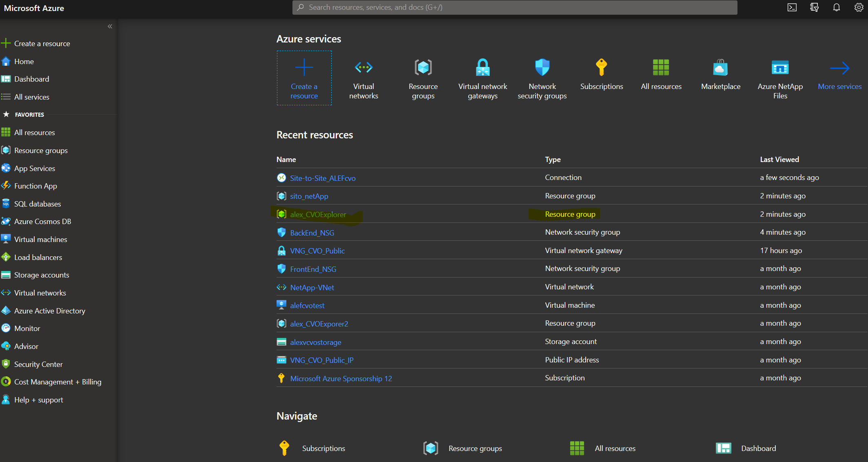Click the search resources input field
The width and height of the screenshot is (868, 462).
pyautogui.click(x=515, y=7)
